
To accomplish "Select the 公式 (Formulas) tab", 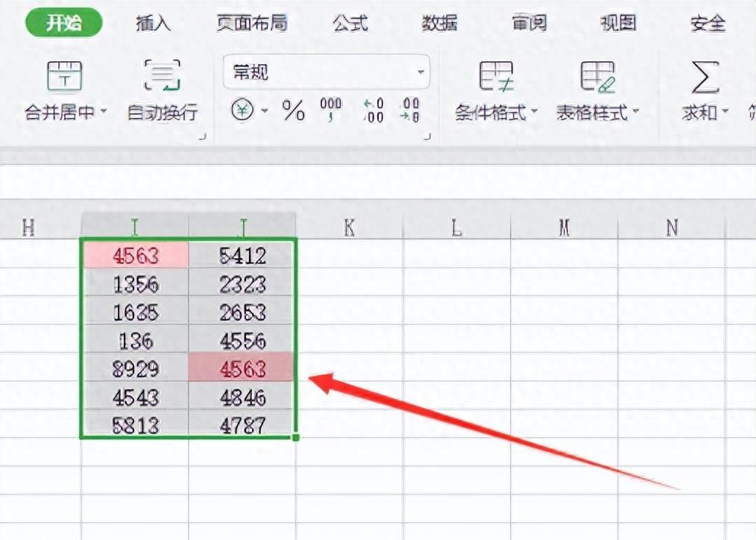I will tap(349, 23).
